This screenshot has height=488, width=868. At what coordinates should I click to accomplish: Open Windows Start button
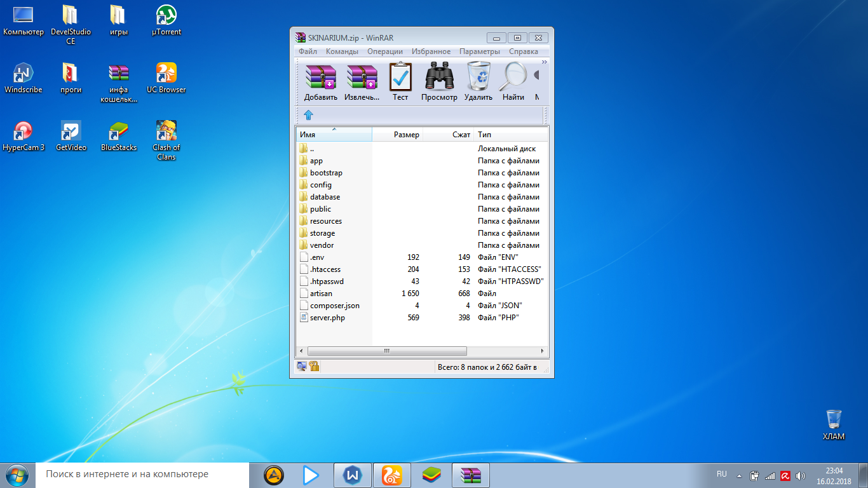coord(17,475)
